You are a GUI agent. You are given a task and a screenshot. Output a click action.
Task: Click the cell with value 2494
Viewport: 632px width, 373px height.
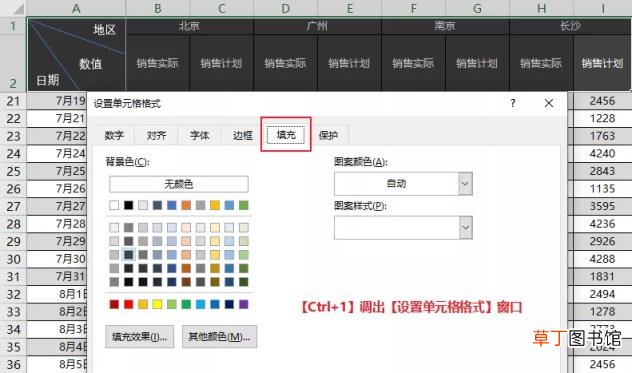point(602,294)
